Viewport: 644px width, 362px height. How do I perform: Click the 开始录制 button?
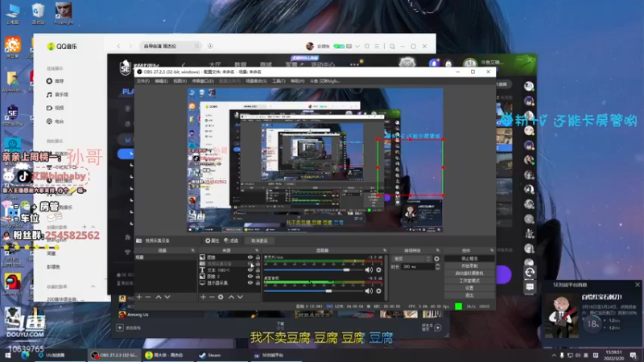tap(469, 266)
